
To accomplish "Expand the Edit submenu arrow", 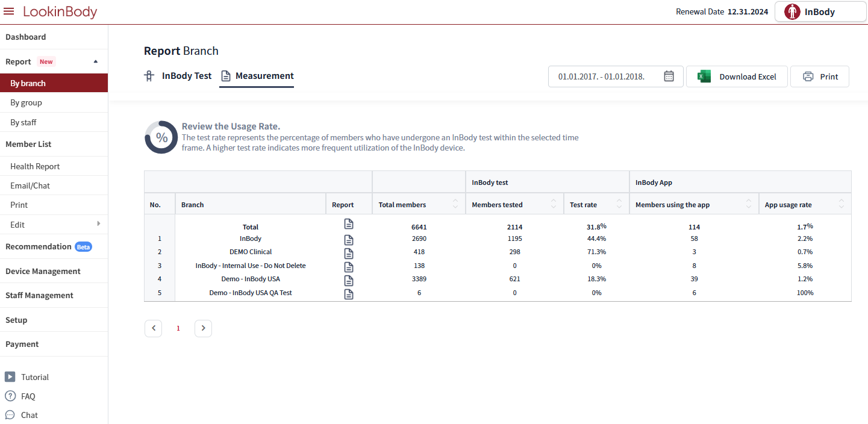I will coord(99,224).
